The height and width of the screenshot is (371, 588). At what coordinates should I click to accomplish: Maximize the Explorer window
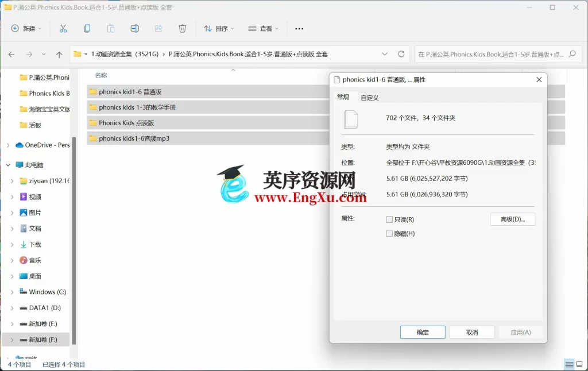(552, 7)
